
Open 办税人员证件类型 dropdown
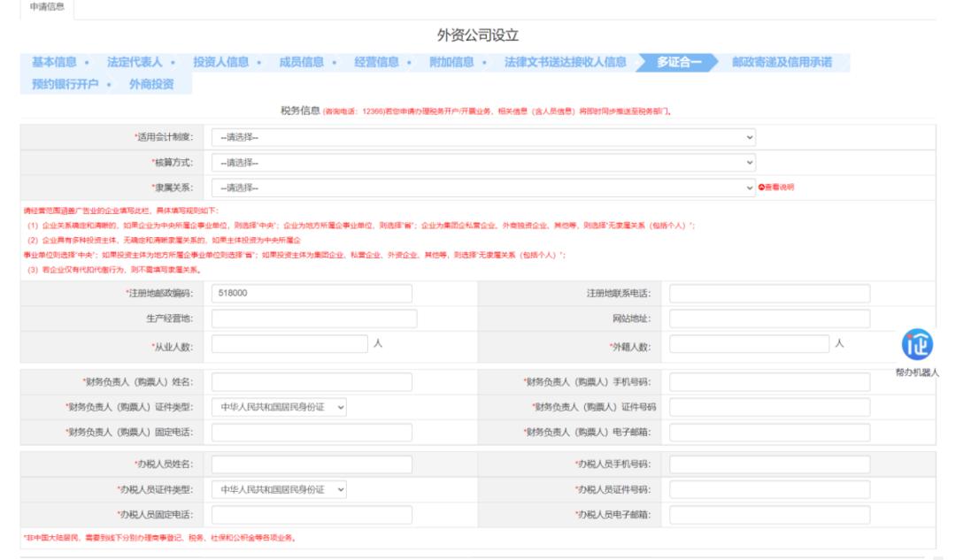point(280,489)
